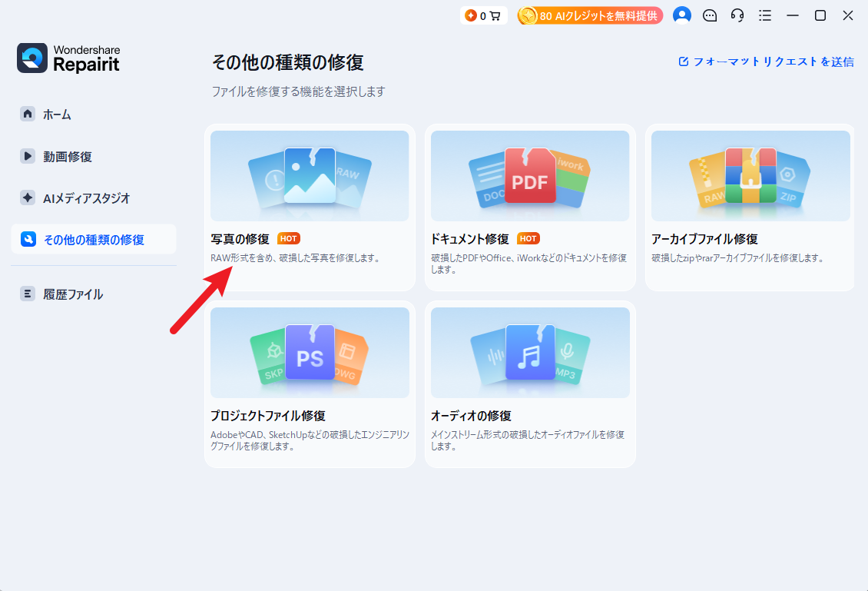This screenshot has width=868, height=591.
Task: Select その他の種類の修復 in the sidebar
Action: click(x=94, y=239)
